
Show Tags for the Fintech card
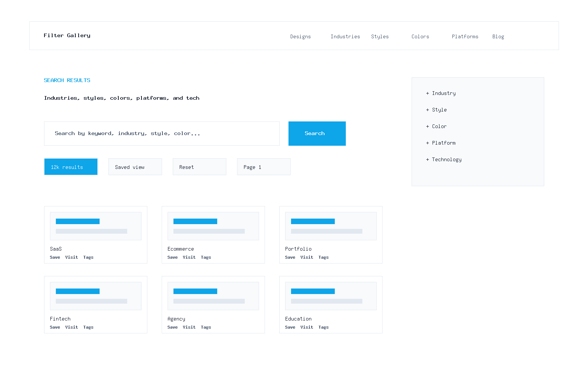[88, 327]
